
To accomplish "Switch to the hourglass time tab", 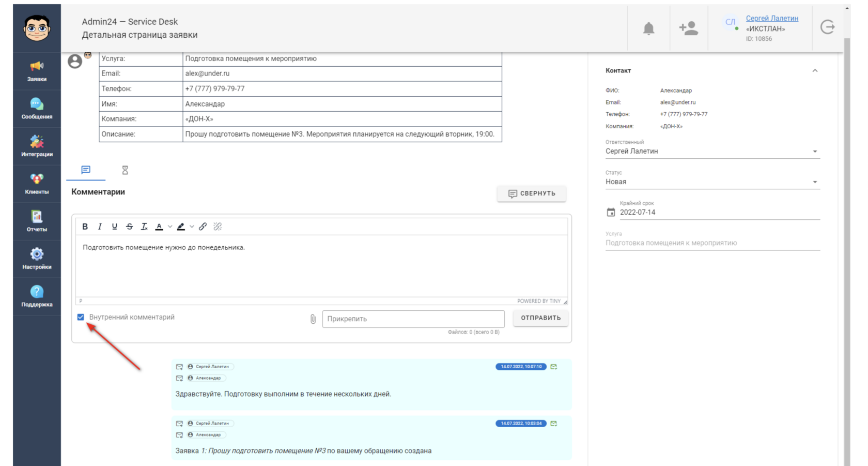I will click(x=125, y=170).
